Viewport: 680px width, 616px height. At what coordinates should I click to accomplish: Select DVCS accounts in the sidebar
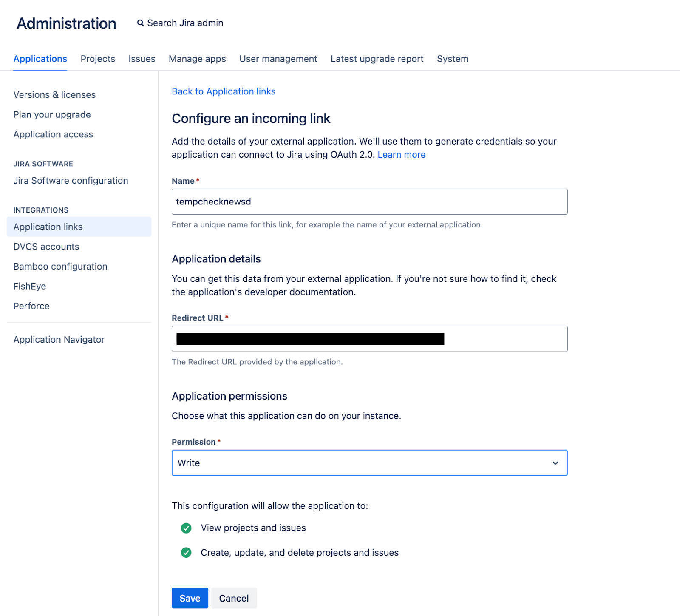(46, 247)
